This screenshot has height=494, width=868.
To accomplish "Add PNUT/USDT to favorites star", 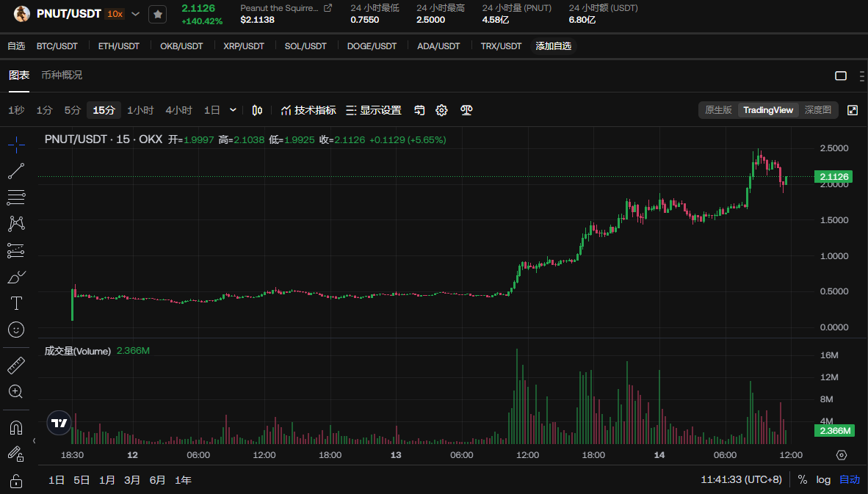I will click(x=157, y=14).
